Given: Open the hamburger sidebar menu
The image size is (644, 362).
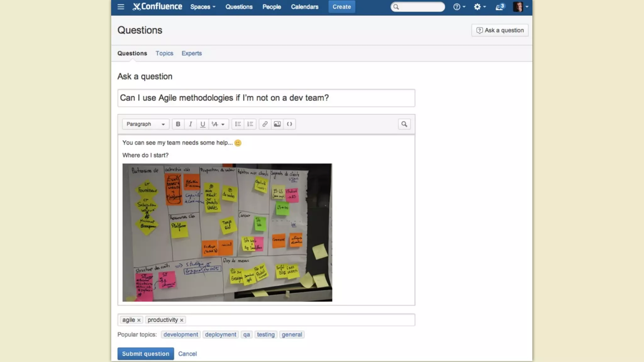Looking at the screenshot, I should (x=121, y=7).
